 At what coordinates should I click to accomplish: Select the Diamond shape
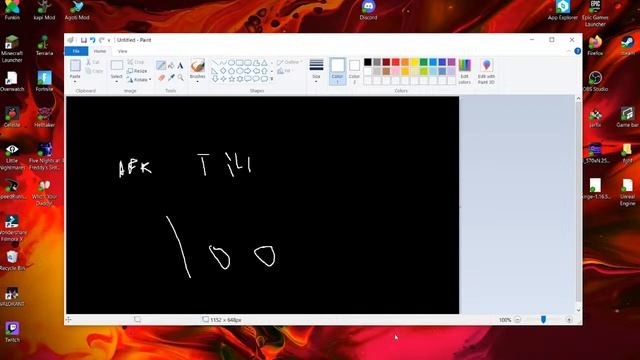[x=223, y=71]
